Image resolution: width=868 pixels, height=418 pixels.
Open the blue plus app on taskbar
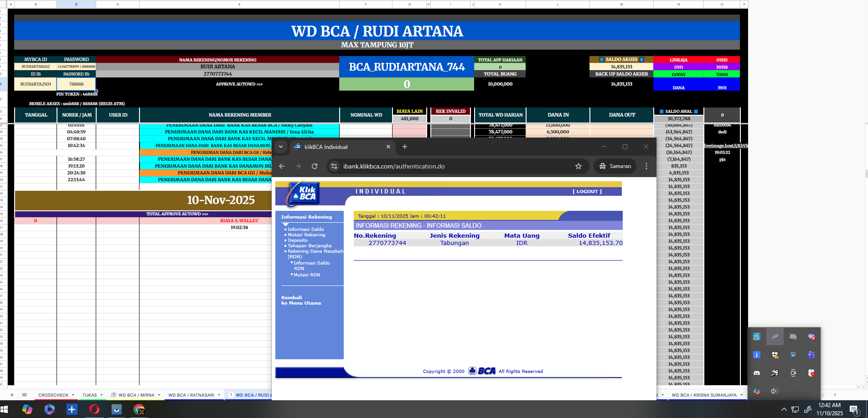pyautogui.click(x=72, y=409)
